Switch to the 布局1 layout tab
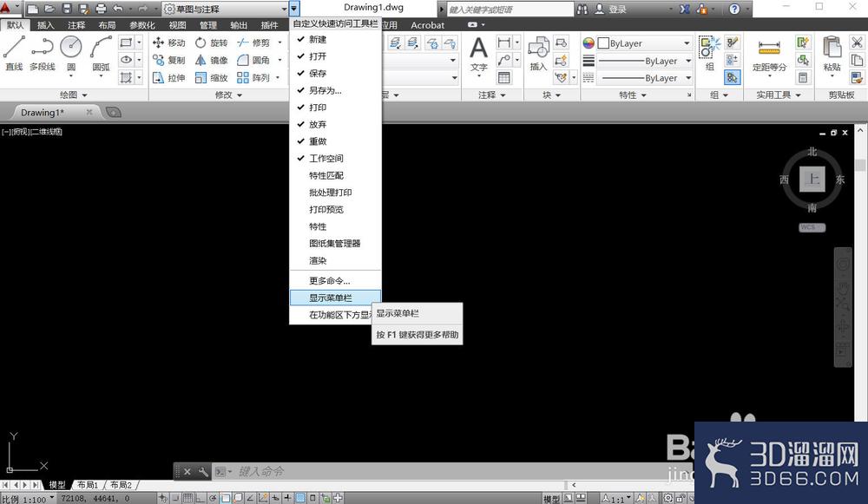The width and height of the screenshot is (868, 504). point(87,486)
